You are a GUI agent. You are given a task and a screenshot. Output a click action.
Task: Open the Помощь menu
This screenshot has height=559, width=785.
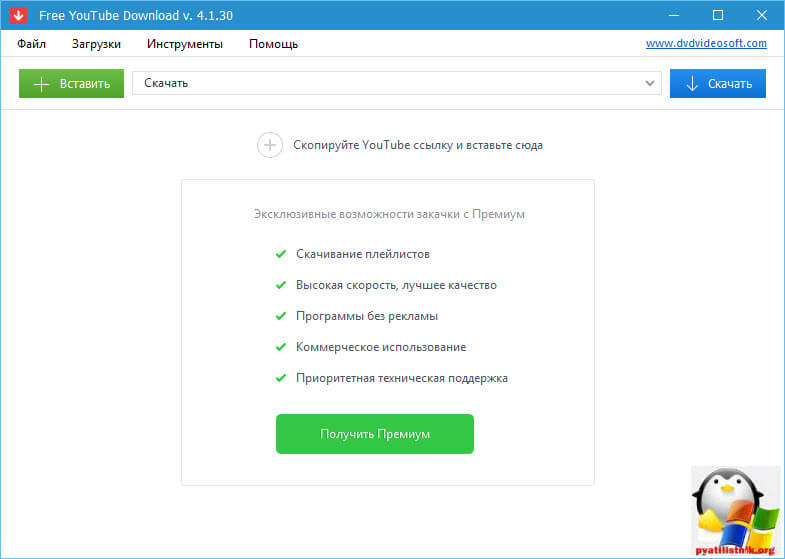pyautogui.click(x=273, y=44)
